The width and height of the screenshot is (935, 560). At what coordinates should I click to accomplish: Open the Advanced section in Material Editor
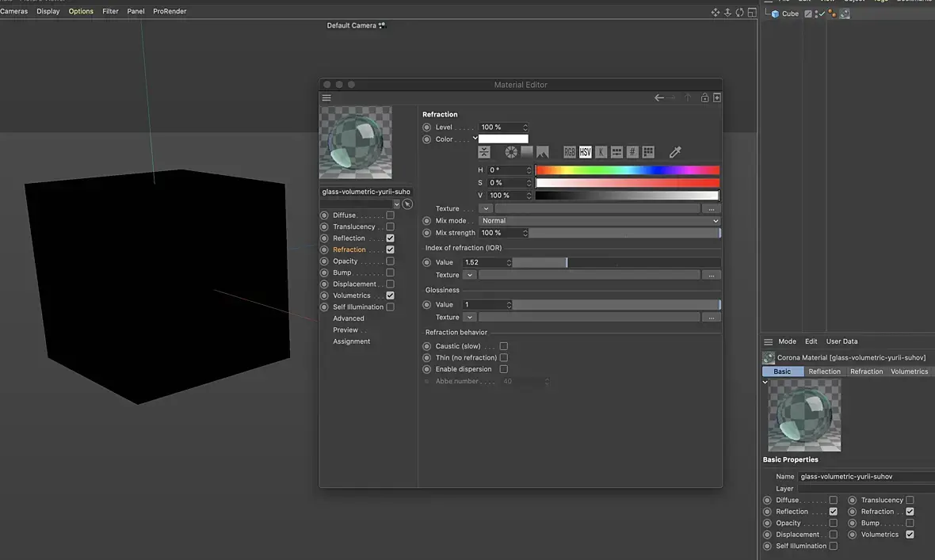pos(349,318)
